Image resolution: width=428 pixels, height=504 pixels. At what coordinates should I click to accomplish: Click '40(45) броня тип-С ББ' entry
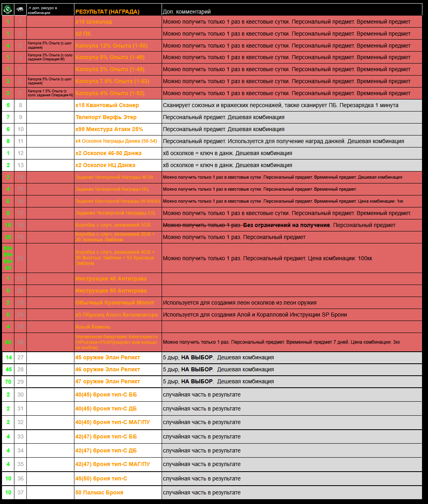click(x=106, y=394)
